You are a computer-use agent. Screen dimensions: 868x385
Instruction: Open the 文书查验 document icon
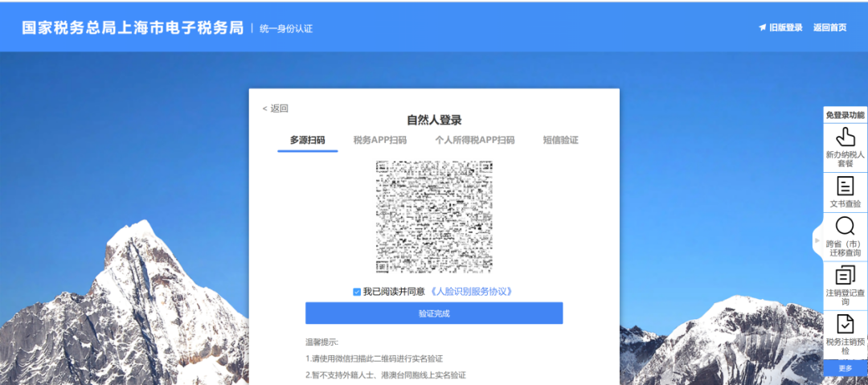[x=845, y=186]
